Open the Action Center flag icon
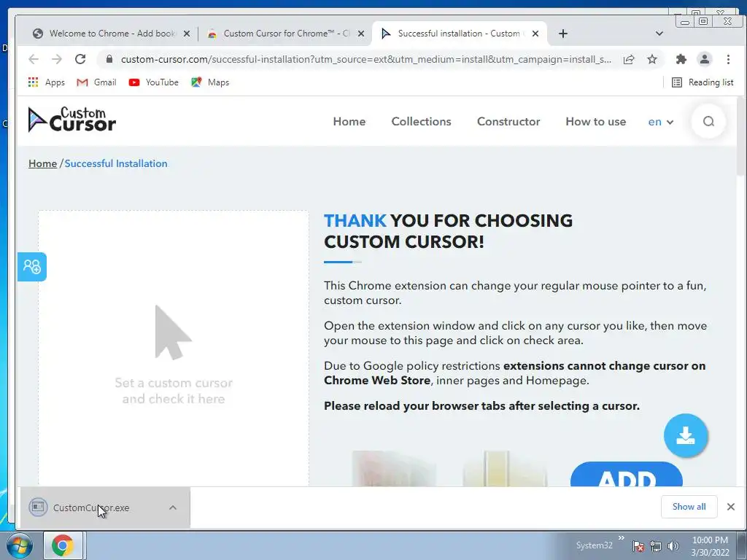Image resolution: width=747 pixels, height=560 pixels. point(638,545)
